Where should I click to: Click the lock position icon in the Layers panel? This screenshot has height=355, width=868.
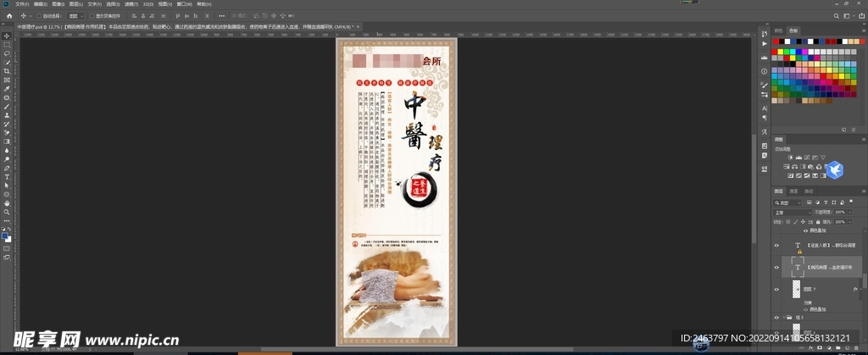click(803, 222)
